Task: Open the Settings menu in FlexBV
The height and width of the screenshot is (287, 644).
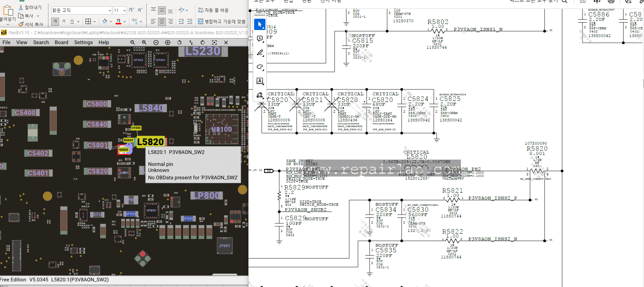Action: (83, 42)
